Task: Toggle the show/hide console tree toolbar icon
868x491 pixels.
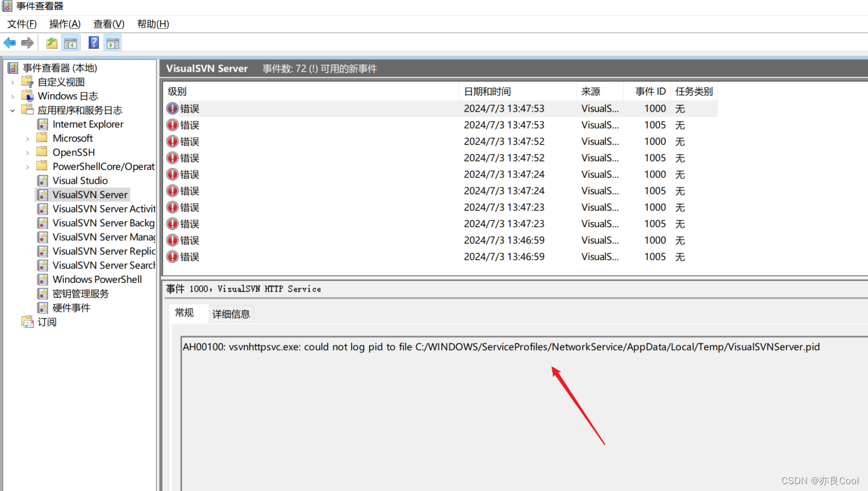Action: [x=70, y=43]
